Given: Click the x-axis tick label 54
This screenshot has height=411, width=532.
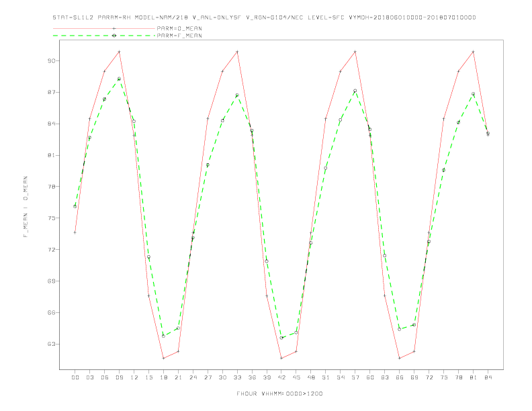Looking at the screenshot, I should click(x=341, y=377).
